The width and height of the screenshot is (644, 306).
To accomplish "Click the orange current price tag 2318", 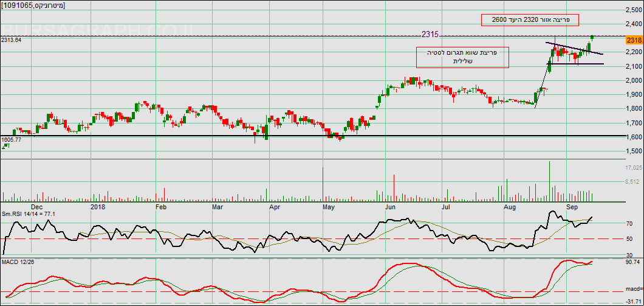I will tap(634, 40).
